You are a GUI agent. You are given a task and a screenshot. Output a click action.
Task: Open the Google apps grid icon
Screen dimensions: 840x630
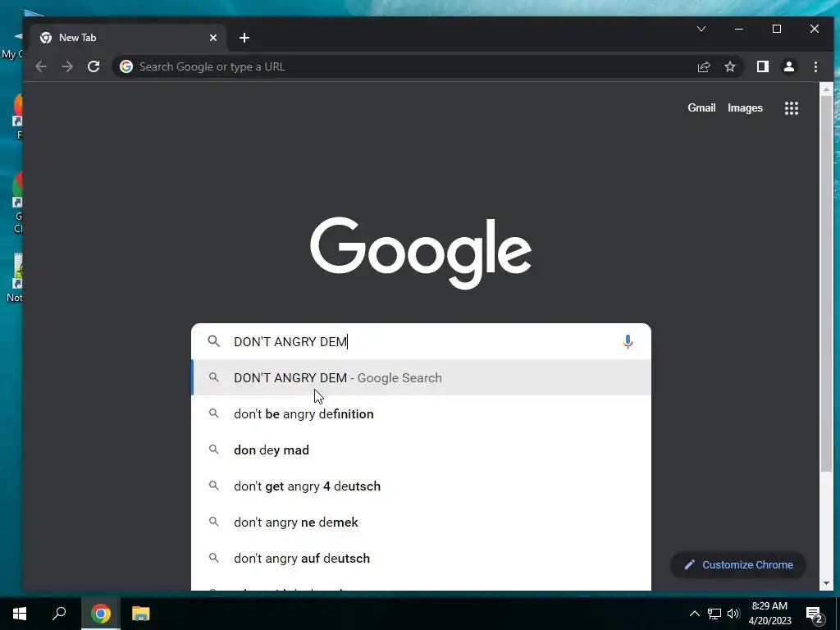[792, 108]
